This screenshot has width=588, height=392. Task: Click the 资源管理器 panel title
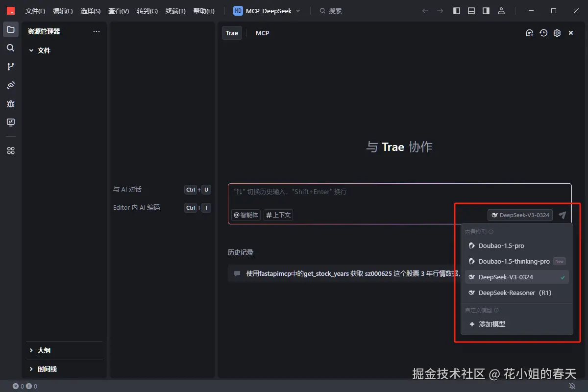(x=44, y=31)
